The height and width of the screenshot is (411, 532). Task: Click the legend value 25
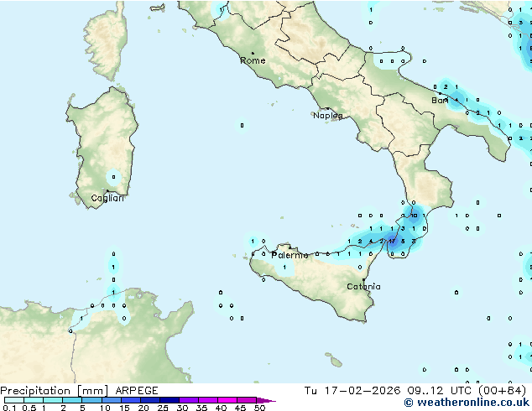click(x=163, y=408)
